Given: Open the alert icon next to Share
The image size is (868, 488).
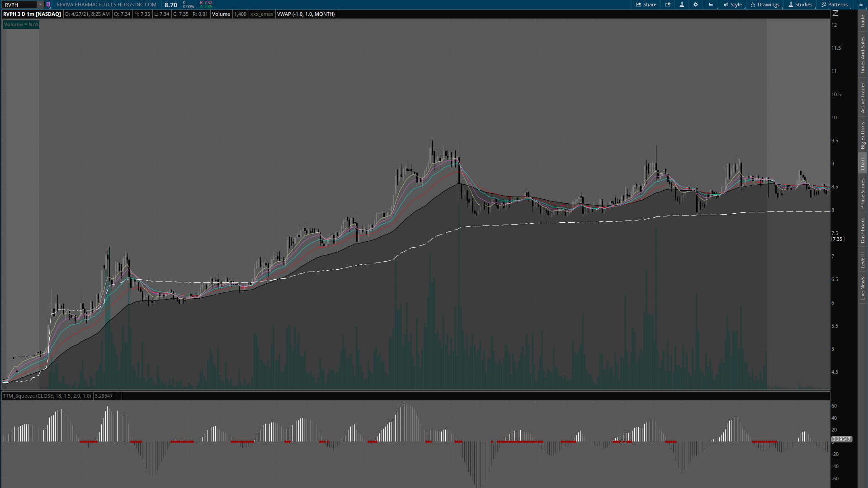Looking at the screenshot, I should (x=668, y=5).
